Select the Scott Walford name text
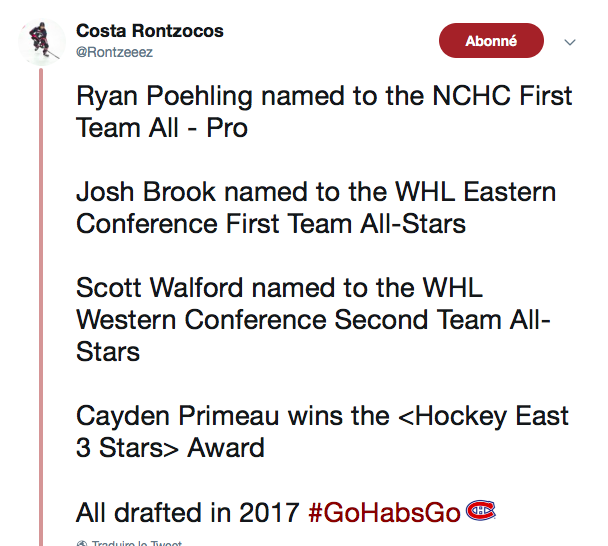This screenshot has width=608, height=546. coord(159,288)
